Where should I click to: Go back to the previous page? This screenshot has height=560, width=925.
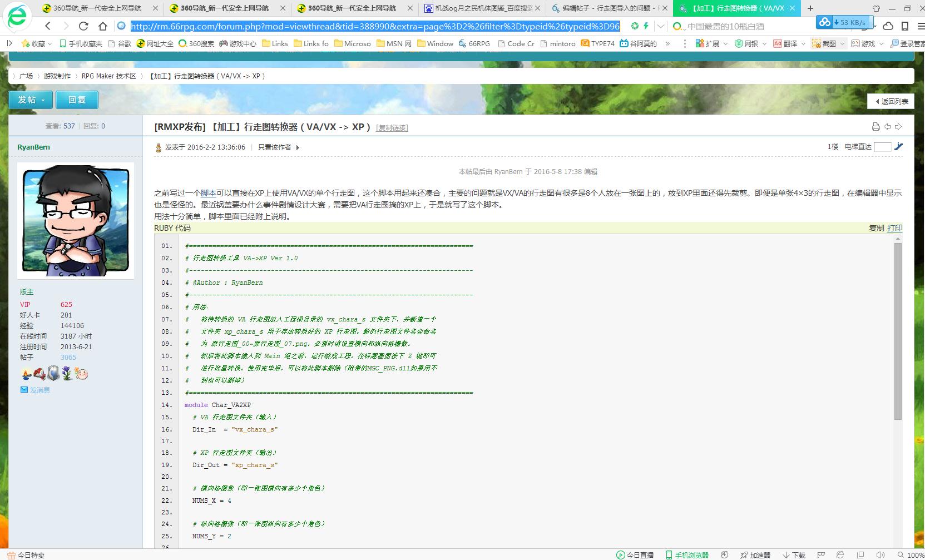click(48, 26)
